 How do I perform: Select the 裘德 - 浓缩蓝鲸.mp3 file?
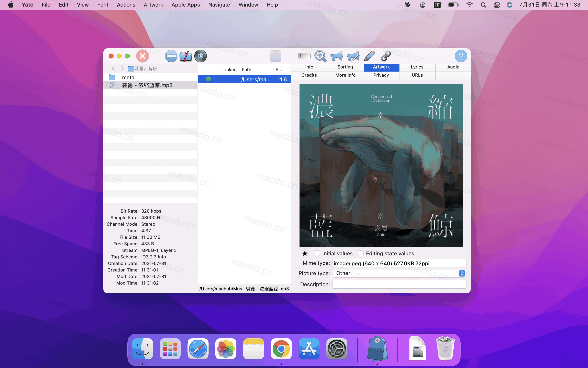pyautogui.click(x=150, y=85)
